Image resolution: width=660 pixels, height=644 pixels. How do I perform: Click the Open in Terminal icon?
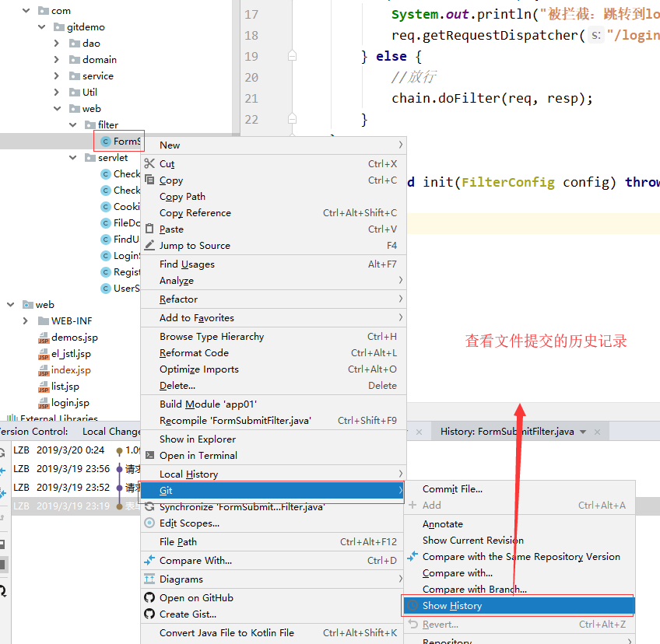[x=150, y=457]
